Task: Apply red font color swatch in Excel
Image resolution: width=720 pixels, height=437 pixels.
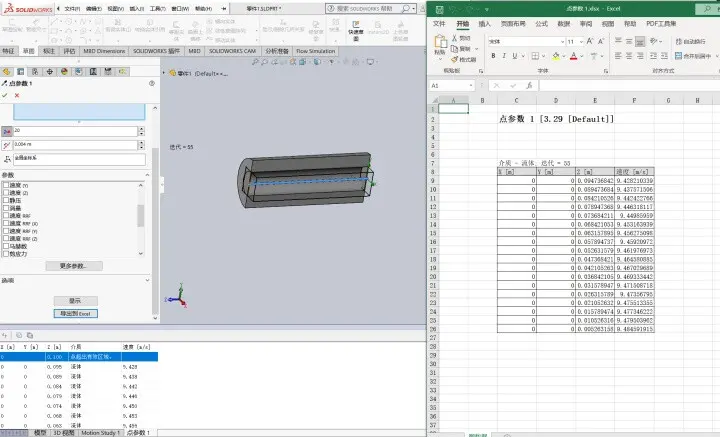Action: (x=573, y=56)
